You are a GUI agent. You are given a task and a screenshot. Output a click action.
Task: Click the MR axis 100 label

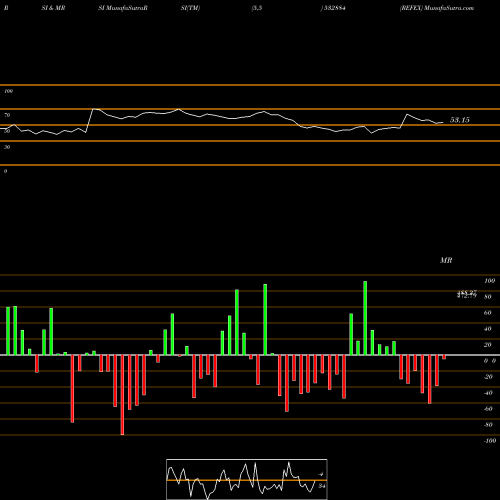tap(490, 281)
